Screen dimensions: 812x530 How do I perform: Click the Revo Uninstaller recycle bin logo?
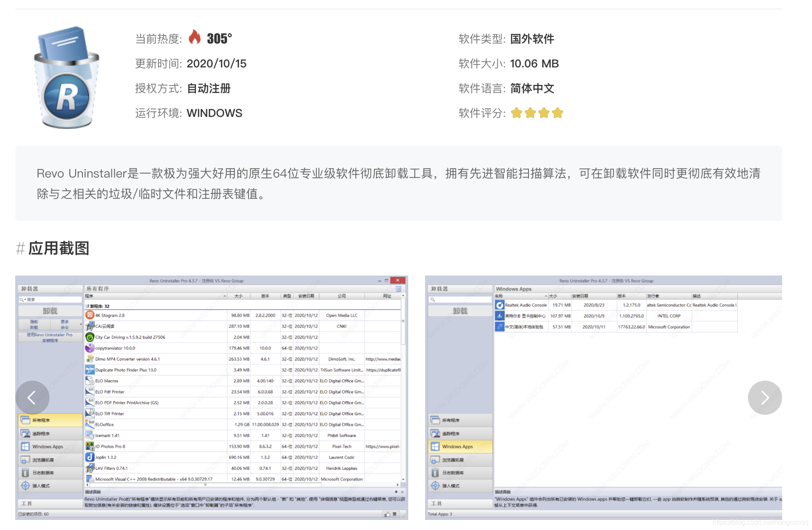coord(66,77)
